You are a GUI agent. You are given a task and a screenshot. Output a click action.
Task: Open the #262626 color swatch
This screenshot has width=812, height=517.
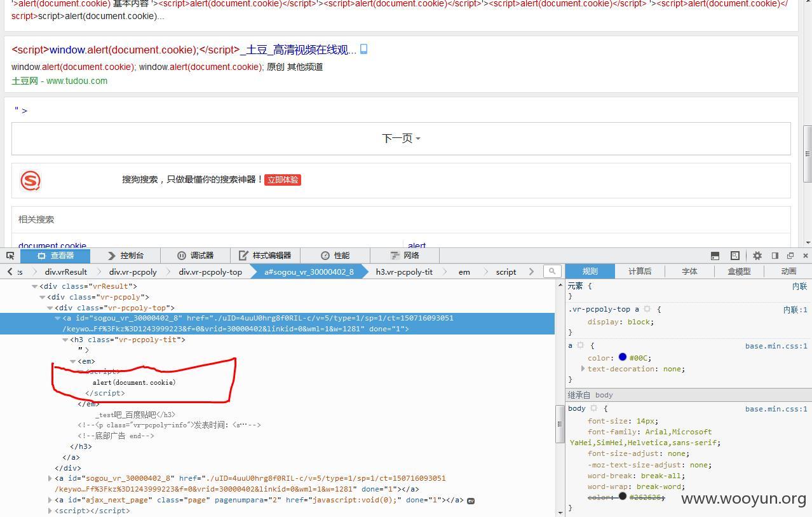623,497
